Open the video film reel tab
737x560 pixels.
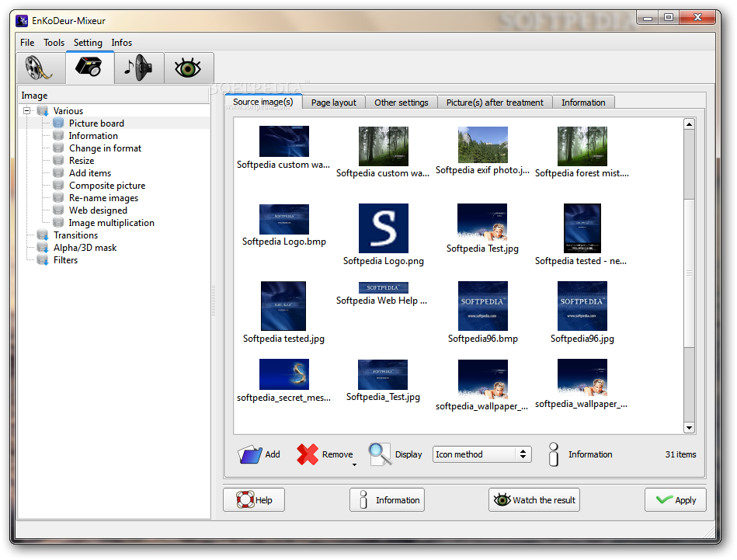coord(40,68)
